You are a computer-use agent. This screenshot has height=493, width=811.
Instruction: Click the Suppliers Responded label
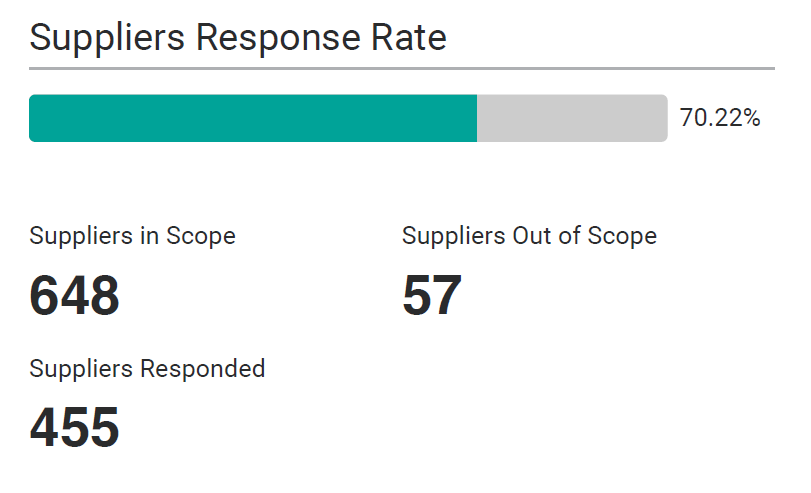click(x=148, y=368)
